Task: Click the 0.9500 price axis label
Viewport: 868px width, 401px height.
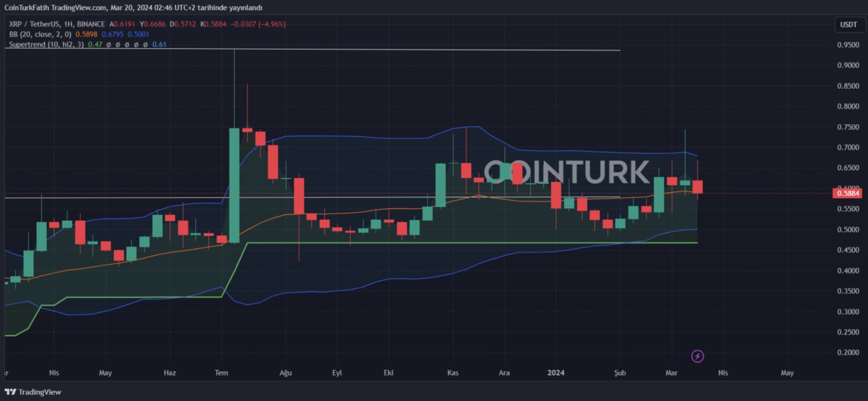Action: point(849,45)
